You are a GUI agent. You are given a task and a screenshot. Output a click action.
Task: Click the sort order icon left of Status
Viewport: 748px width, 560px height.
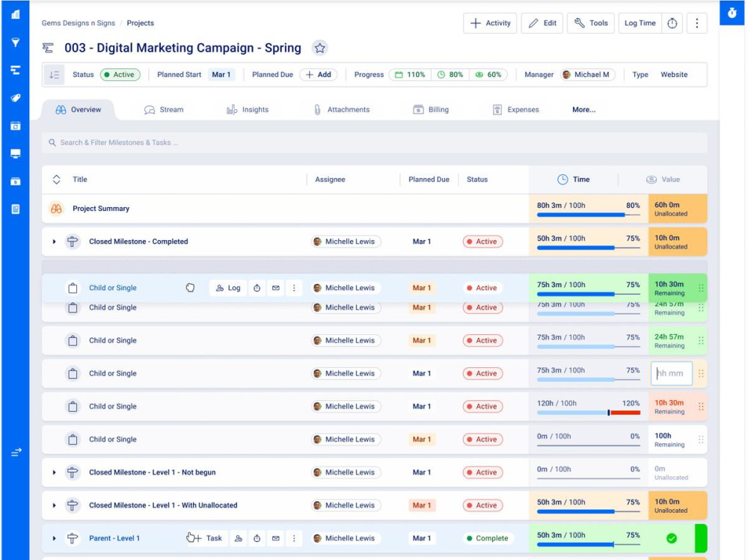[55, 75]
